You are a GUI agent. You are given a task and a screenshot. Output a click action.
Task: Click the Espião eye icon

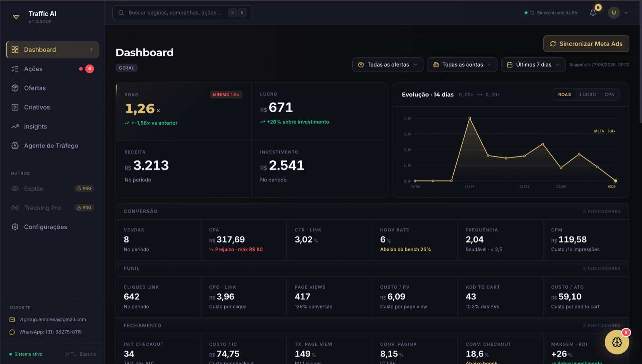coord(15,189)
